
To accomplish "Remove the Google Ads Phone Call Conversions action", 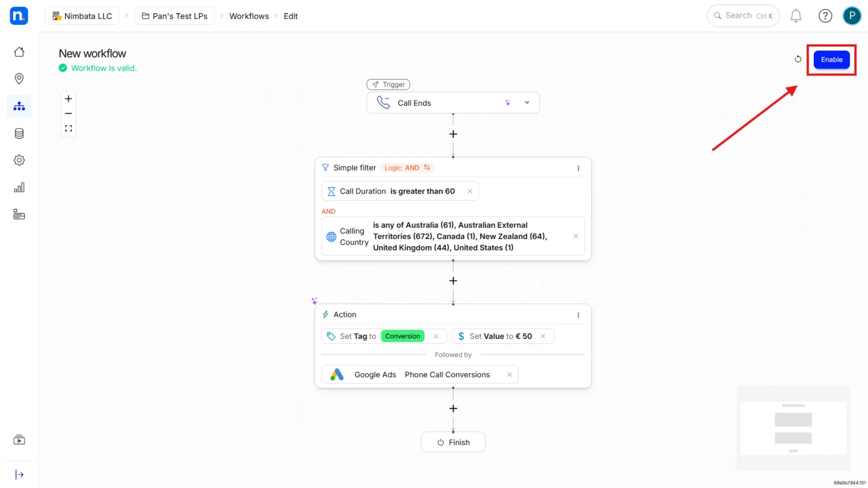I will point(509,375).
